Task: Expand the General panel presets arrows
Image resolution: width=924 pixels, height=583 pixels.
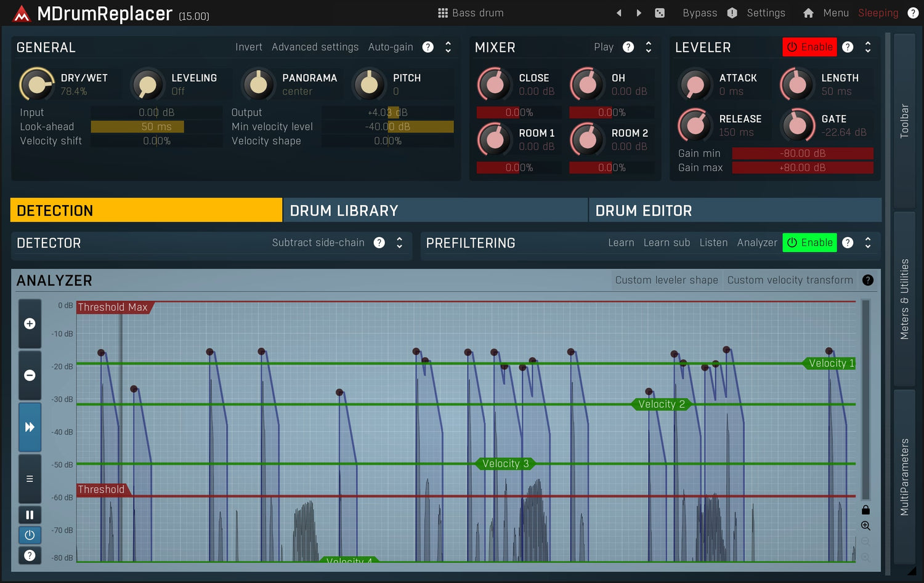Action: click(448, 47)
